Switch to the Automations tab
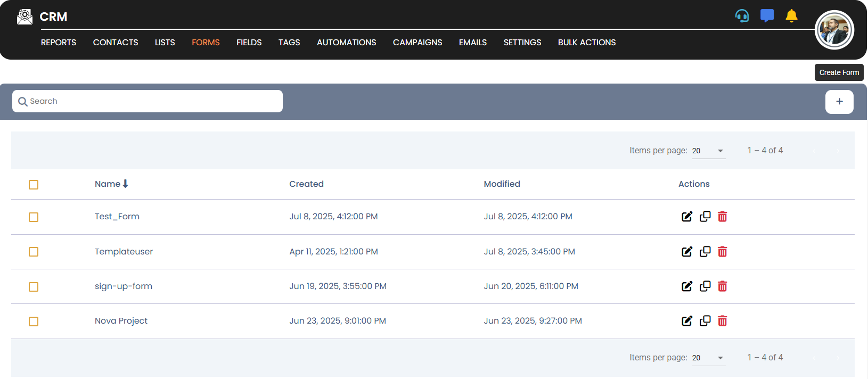 [x=346, y=43]
